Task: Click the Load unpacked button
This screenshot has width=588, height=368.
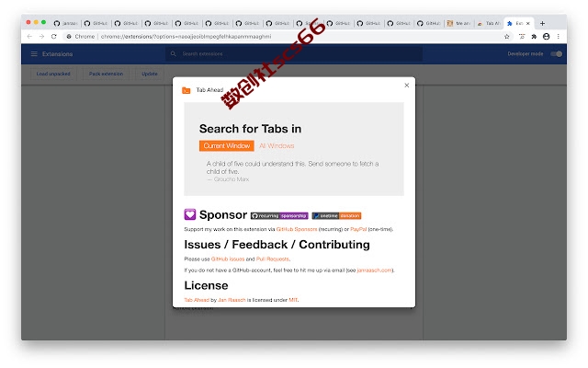Action: (53, 74)
